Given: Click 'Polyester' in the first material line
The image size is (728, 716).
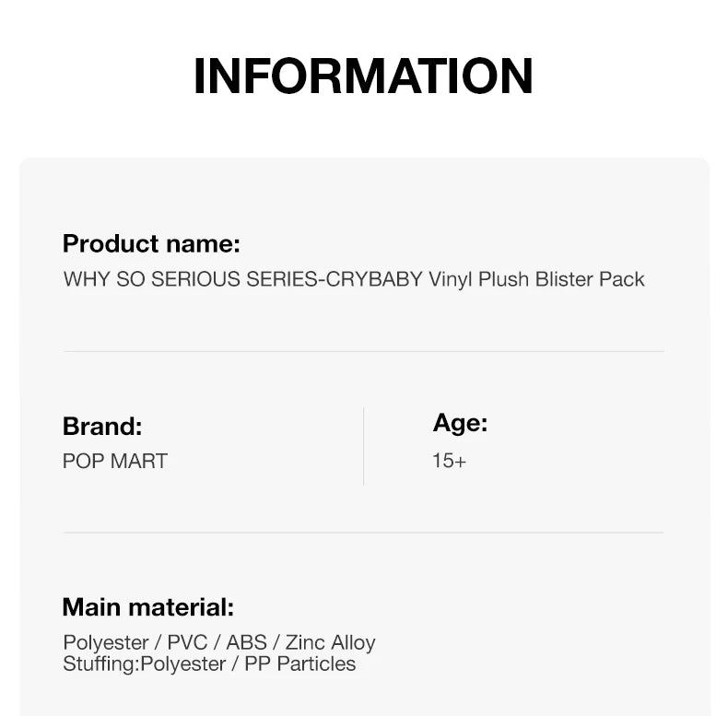Looking at the screenshot, I should pos(106,642).
